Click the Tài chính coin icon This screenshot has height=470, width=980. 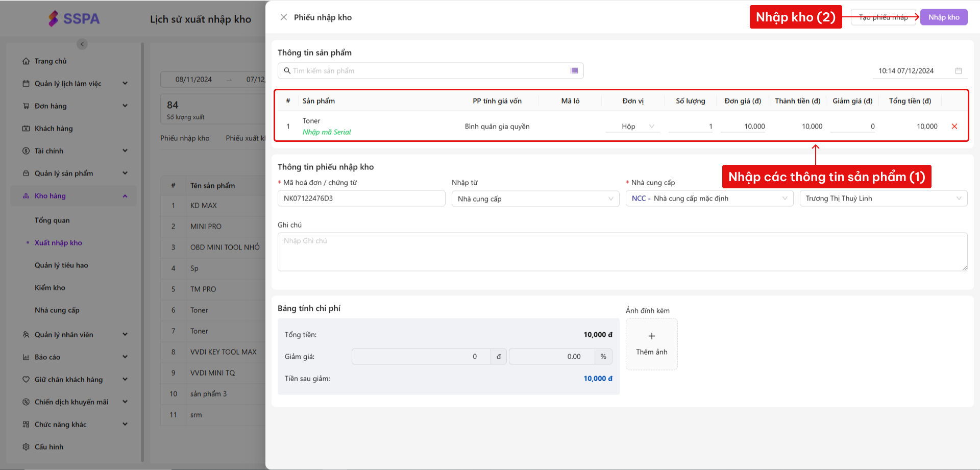pos(26,151)
